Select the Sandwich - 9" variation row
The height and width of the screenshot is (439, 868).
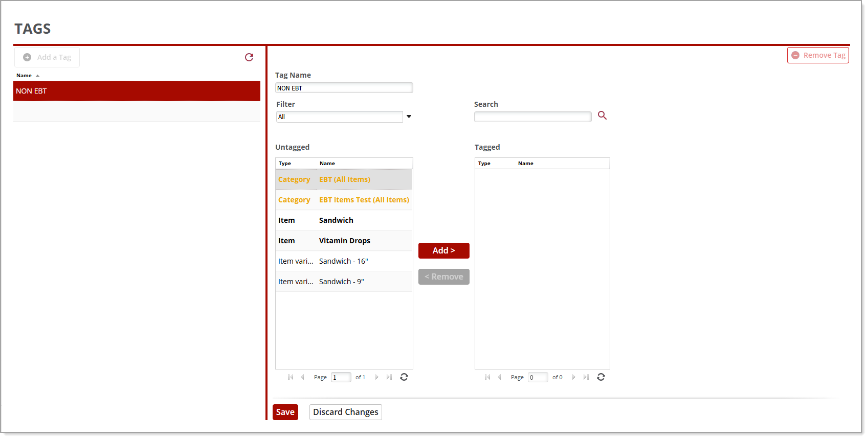[344, 282]
